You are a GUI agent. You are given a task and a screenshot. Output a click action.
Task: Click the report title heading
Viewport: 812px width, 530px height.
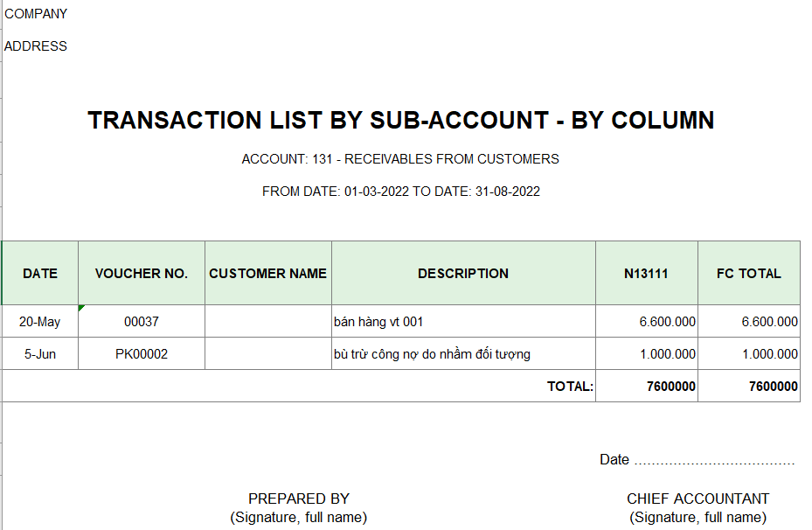tap(401, 120)
